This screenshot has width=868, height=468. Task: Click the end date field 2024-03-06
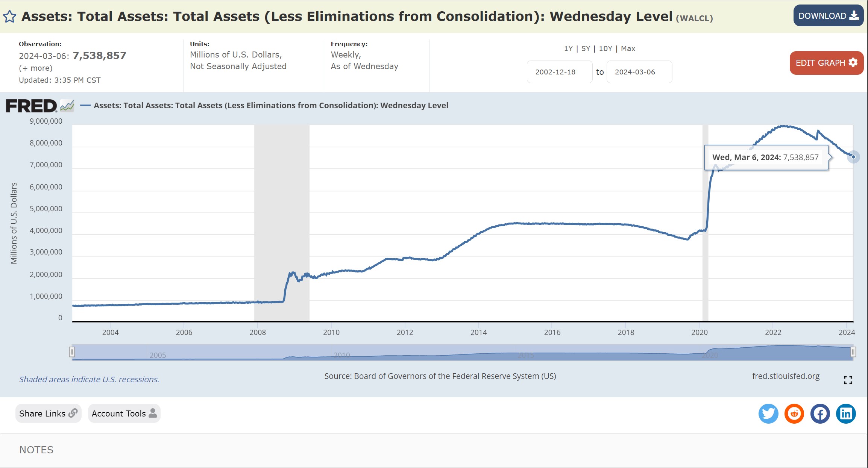639,72
